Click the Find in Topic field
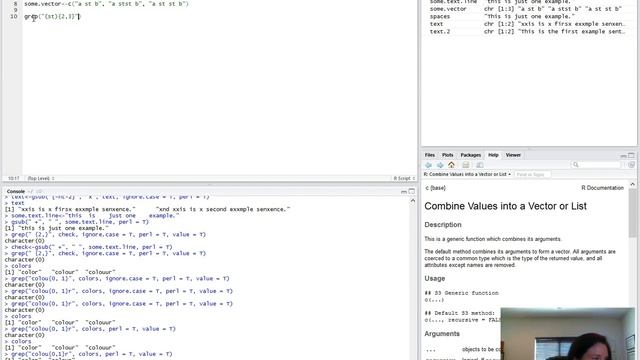Viewport: 640px width, 360px height. tap(532, 174)
